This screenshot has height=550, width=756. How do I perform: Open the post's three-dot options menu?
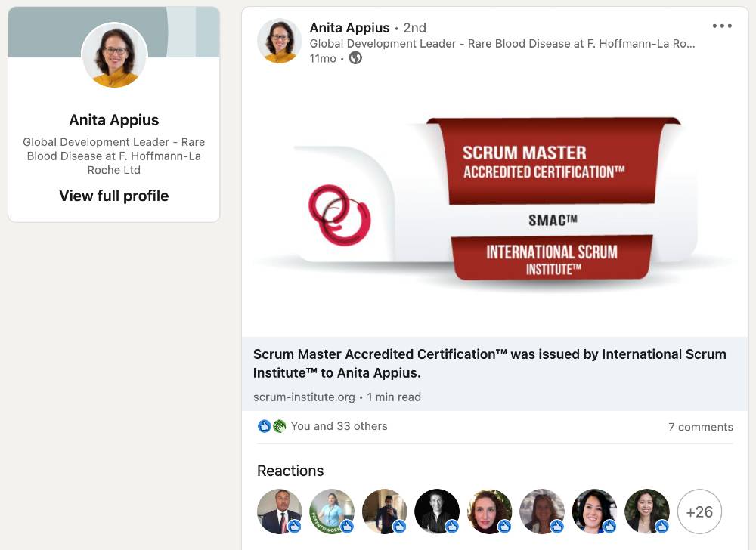[x=722, y=26]
